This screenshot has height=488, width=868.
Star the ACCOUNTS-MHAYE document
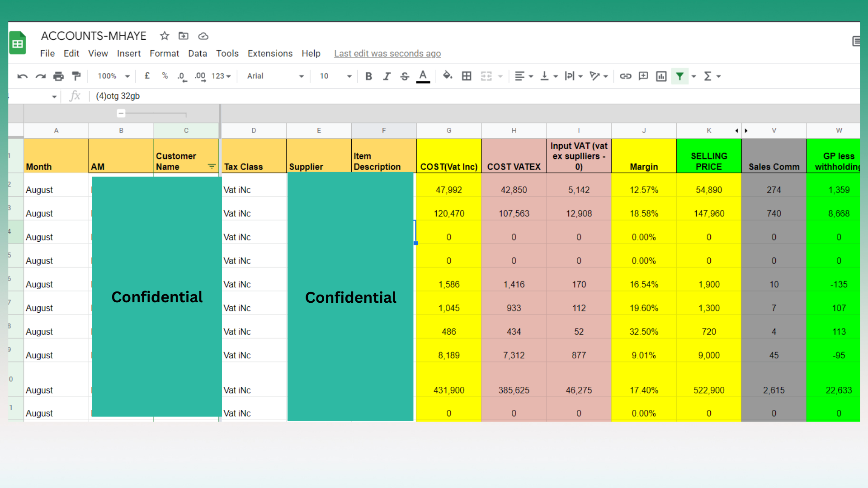pos(165,36)
